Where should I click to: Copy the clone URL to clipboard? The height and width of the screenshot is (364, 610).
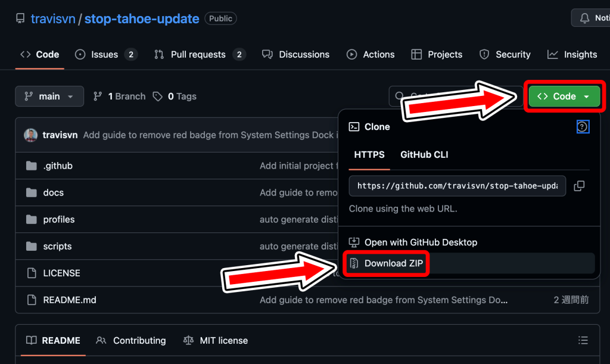coord(579,186)
